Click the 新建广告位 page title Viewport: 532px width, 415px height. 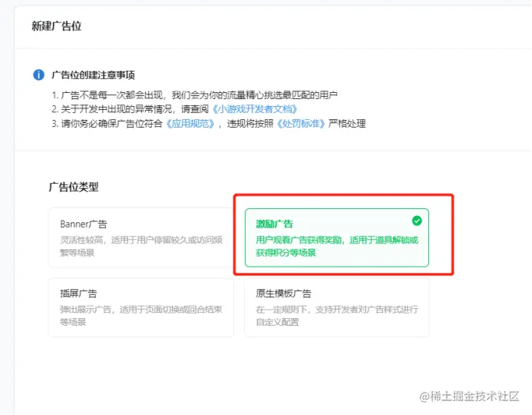57,26
